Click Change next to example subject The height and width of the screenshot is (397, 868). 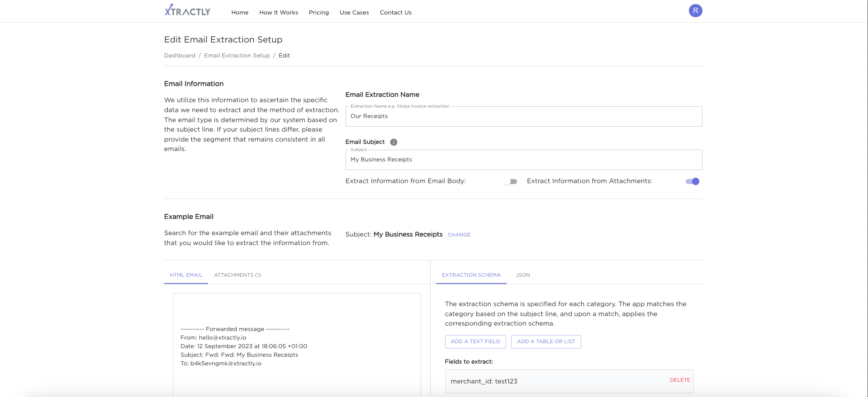click(x=459, y=235)
